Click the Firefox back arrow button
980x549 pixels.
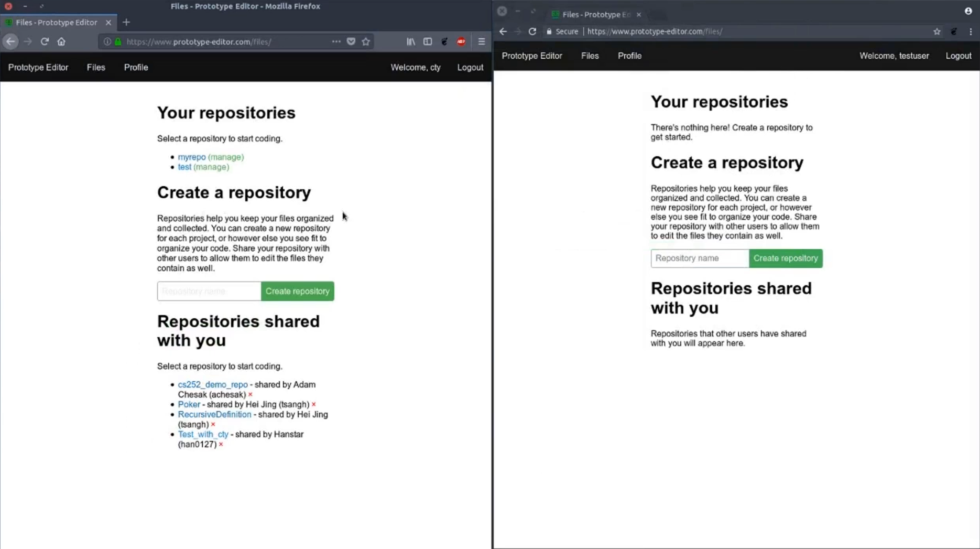(x=10, y=41)
